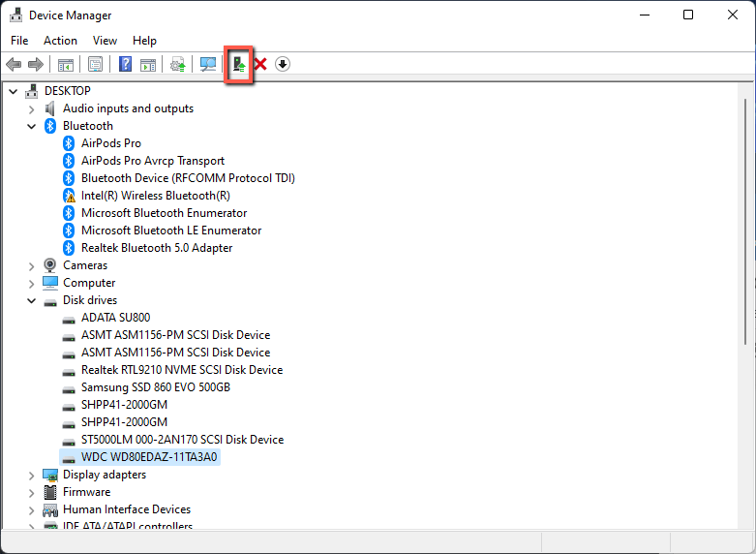Click the Display adapters label
The height and width of the screenshot is (554, 756).
(x=105, y=475)
